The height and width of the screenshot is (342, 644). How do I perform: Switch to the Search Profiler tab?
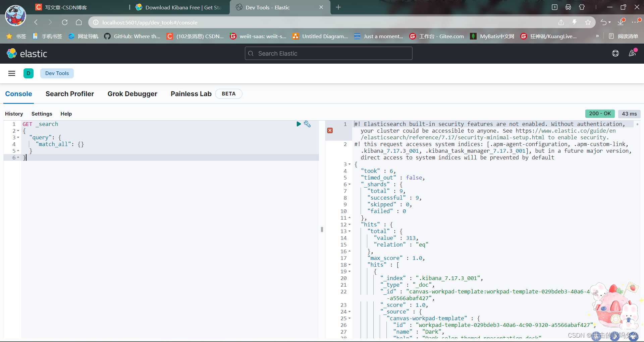tap(70, 94)
